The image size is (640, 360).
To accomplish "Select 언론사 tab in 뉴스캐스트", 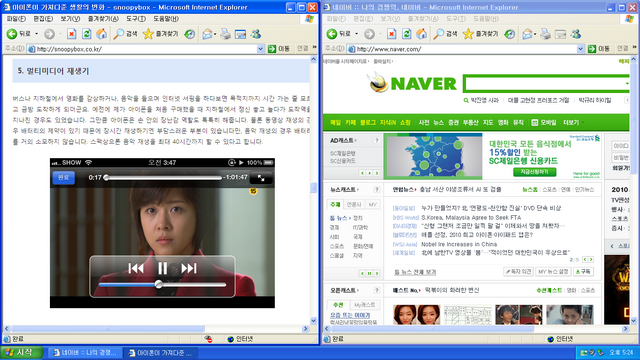I will coord(353,204).
